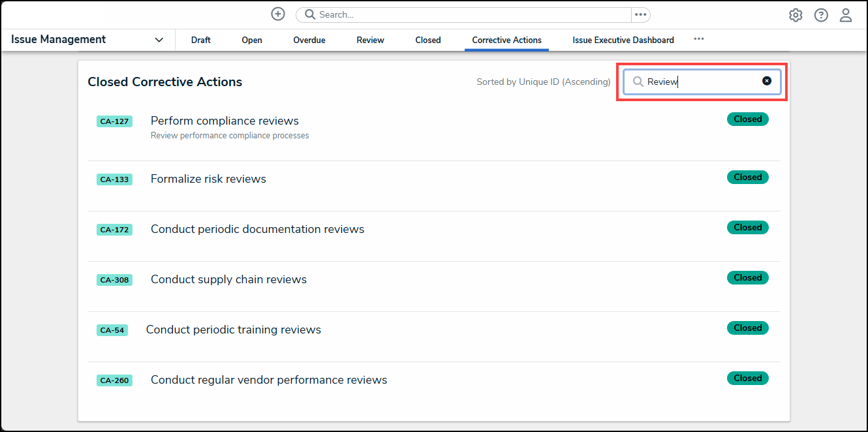The height and width of the screenshot is (432, 868).
Task: Click Closed status of CA-54
Action: (x=747, y=328)
